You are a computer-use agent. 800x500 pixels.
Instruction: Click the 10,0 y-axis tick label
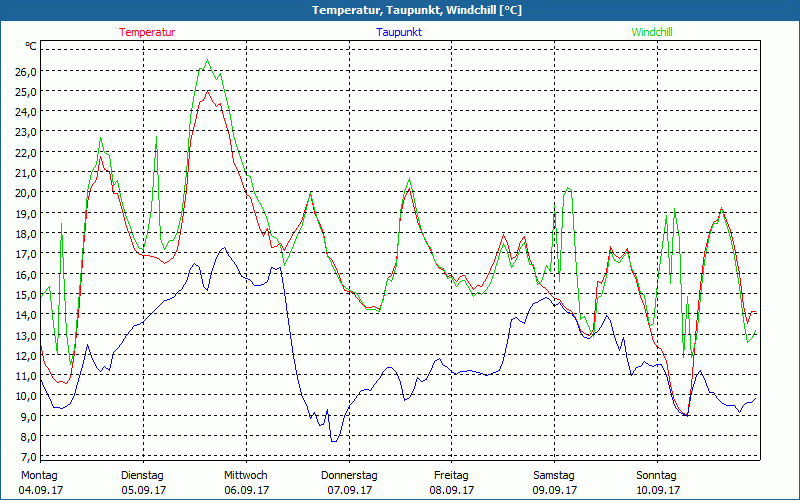pyautogui.click(x=24, y=396)
